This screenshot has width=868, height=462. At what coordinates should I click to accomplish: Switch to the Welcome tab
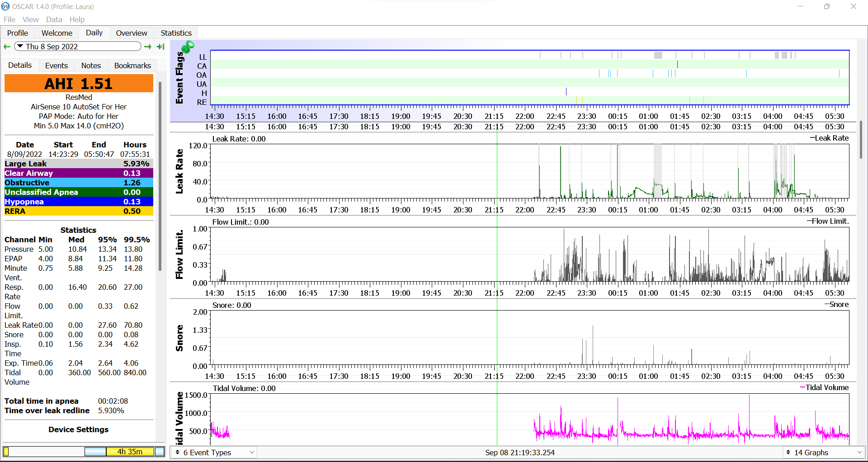(x=57, y=33)
